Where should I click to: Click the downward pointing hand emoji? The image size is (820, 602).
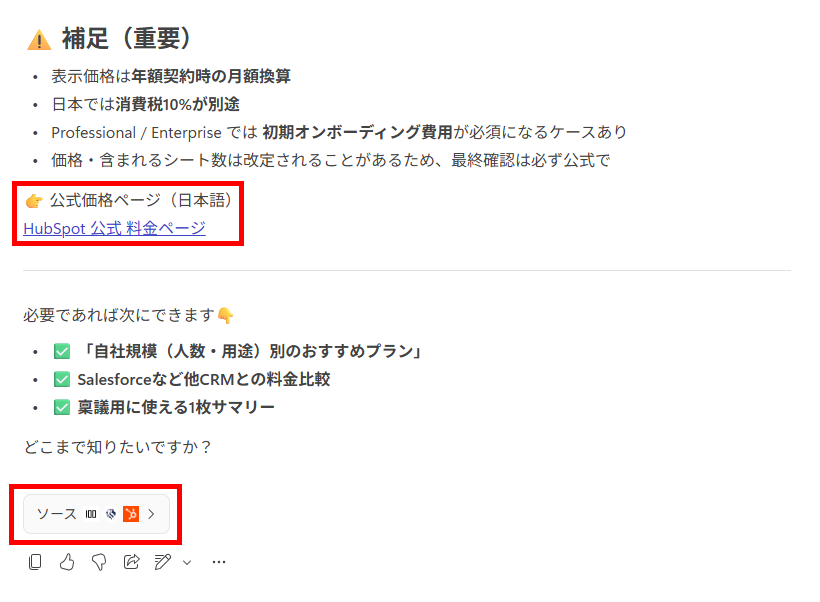click(x=225, y=315)
